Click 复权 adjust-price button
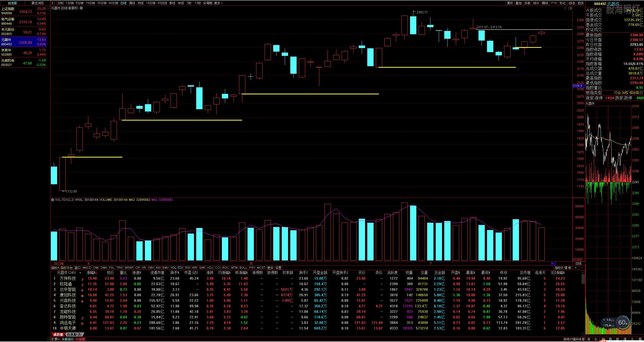644x342 pixels. coord(510,3)
